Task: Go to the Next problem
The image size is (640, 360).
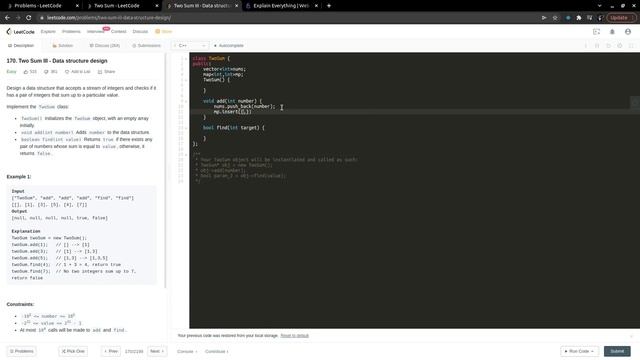Action: [157, 351]
